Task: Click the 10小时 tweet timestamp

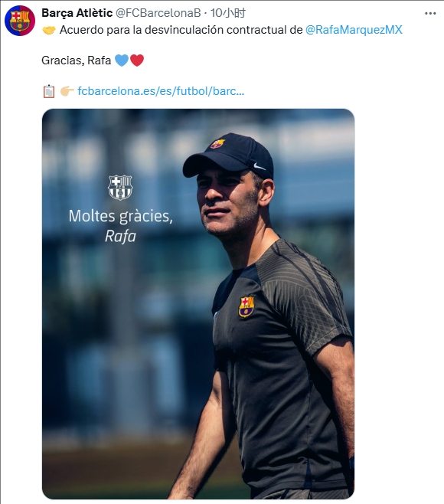Action: click(228, 13)
